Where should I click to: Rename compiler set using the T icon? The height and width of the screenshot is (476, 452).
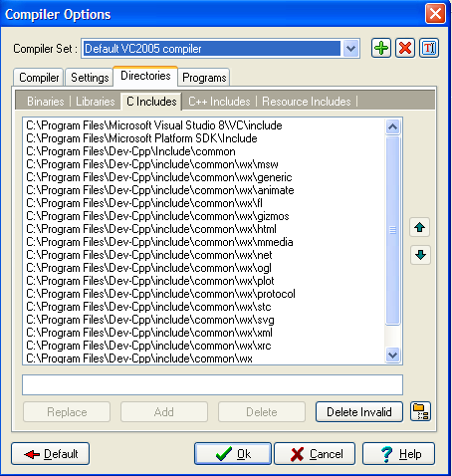[429, 49]
